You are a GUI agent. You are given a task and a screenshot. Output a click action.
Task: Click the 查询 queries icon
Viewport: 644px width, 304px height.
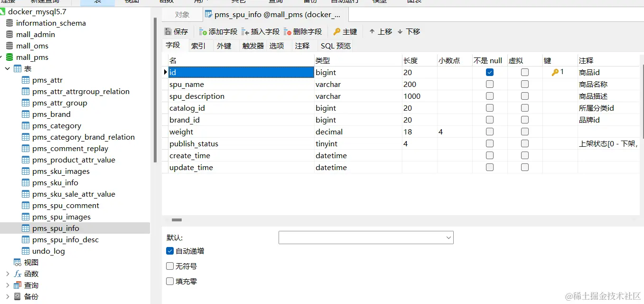[x=18, y=285]
